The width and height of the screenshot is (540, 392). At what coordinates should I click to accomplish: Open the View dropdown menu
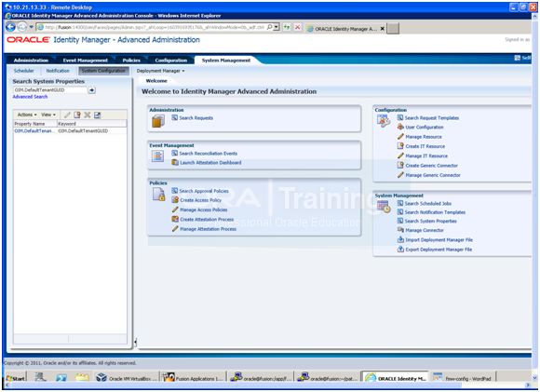pyautogui.click(x=48, y=115)
